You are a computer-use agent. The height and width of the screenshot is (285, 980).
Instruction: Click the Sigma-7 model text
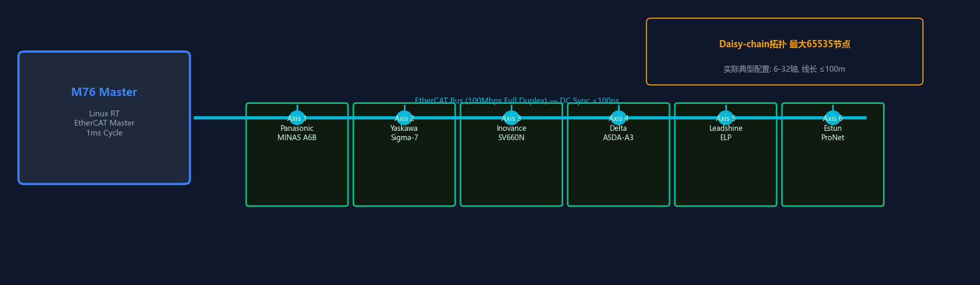click(x=404, y=138)
